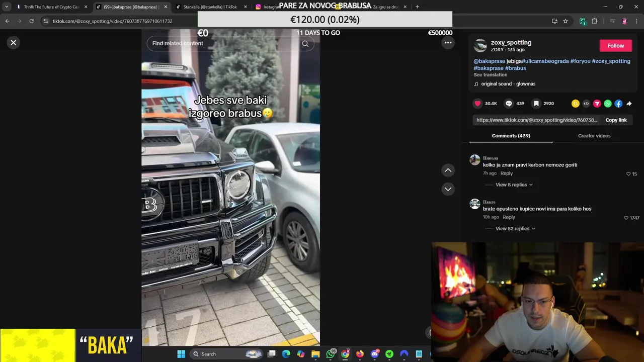Screen dimensions: 644x362
Task: Open Razer app from the taskbar
Action: 389,354
